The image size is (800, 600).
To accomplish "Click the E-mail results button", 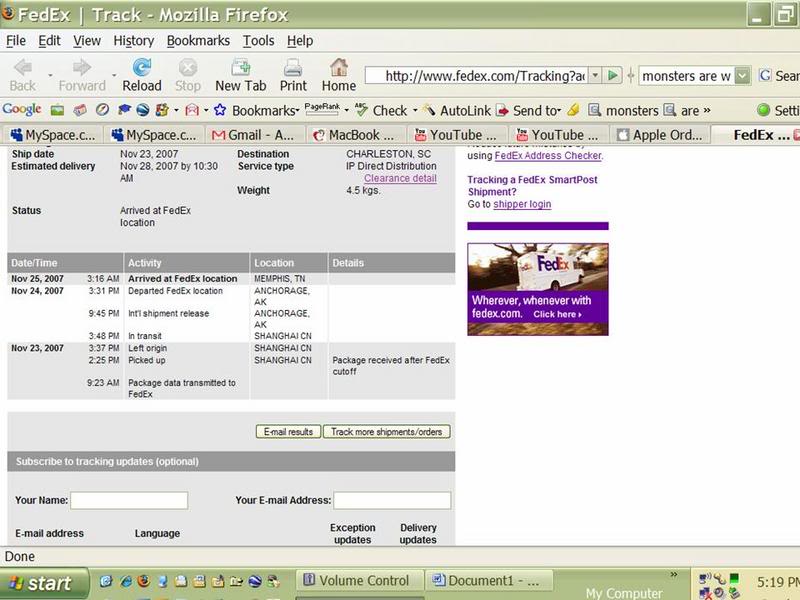I will pos(288,432).
